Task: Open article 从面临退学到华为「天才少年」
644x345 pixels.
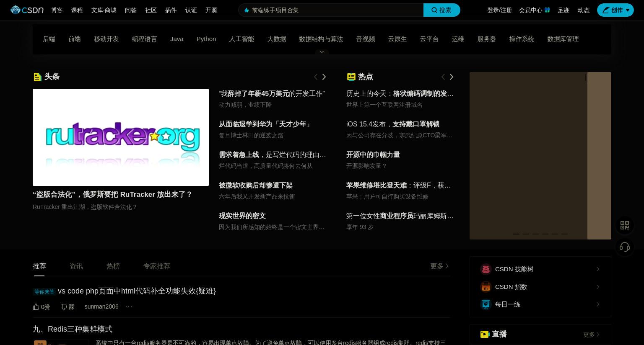Action: click(266, 124)
